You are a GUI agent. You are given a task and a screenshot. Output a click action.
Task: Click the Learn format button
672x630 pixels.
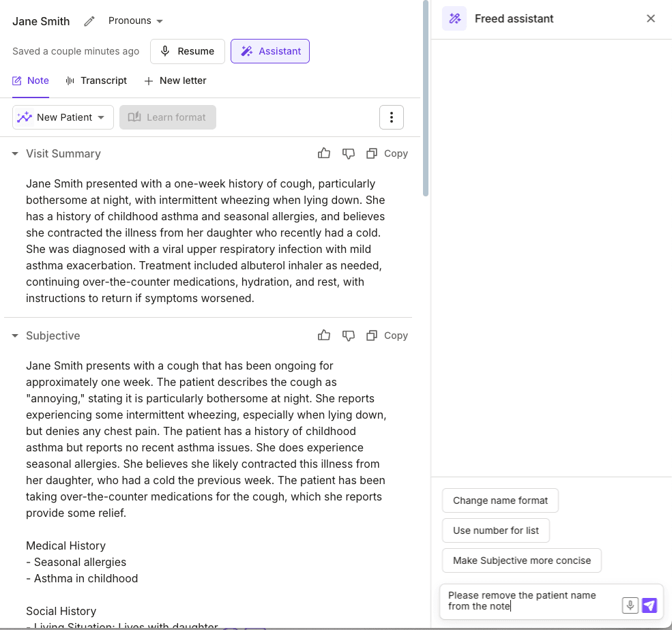point(168,117)
